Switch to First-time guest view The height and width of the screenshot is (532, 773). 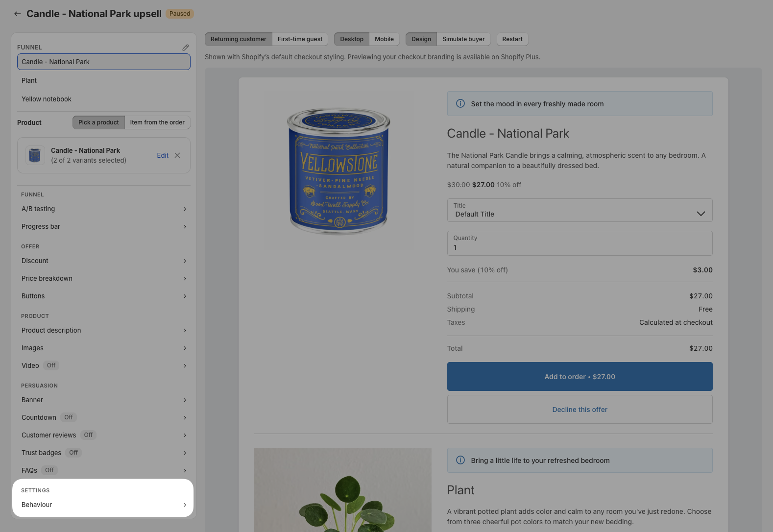(x=300, y=39)
